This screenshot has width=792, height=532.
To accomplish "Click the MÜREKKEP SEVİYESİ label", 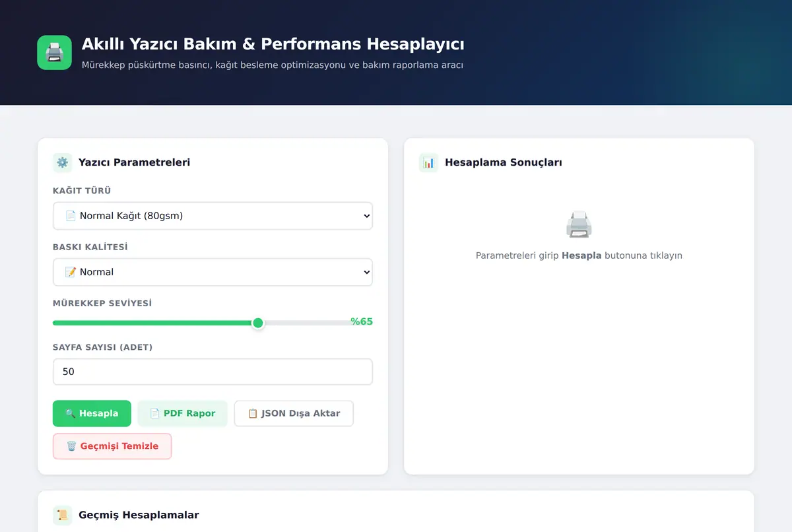I will coord(102,303).
